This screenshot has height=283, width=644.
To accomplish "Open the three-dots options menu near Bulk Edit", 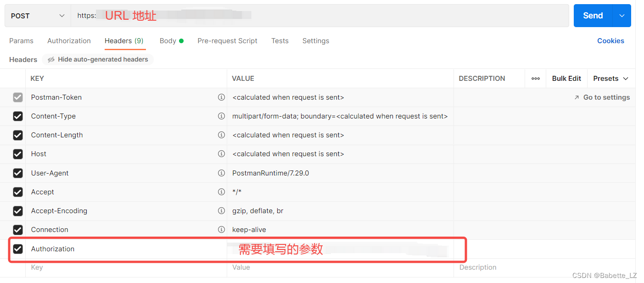I will pyautogui.click(x=535, y=79).
